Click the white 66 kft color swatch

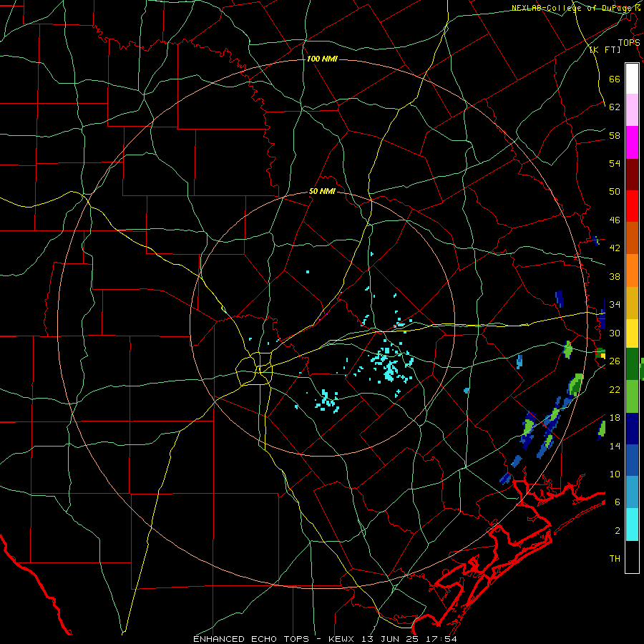tap(632, 79)
